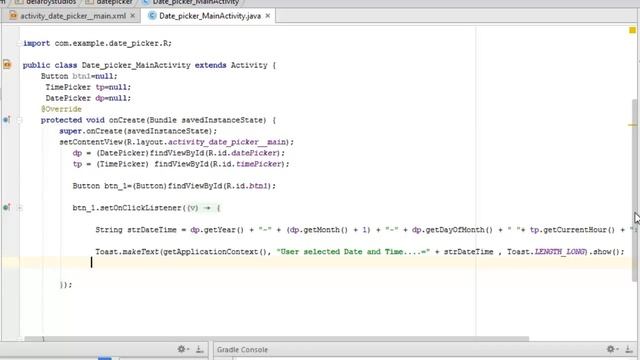640x360 pixels.
Task: Click Date_picker_MainActivity class name in declaration
Action: click(136, 65)
